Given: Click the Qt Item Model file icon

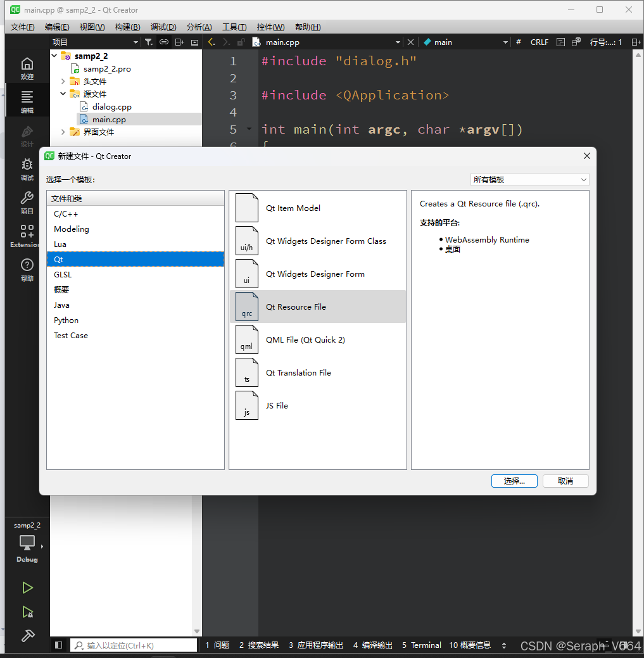Looking at the screenshot, I should pos(247,208).
